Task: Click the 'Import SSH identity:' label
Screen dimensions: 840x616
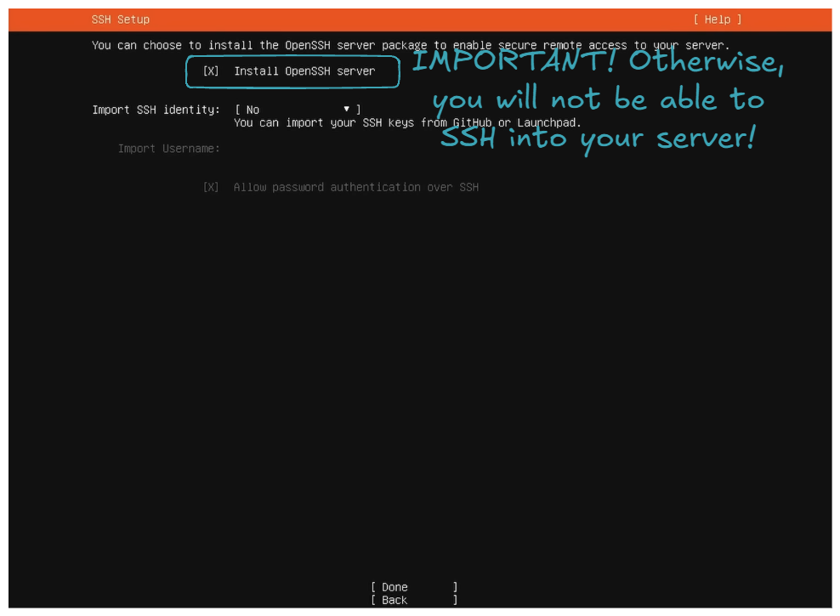Action: click(x=156, y=110)
